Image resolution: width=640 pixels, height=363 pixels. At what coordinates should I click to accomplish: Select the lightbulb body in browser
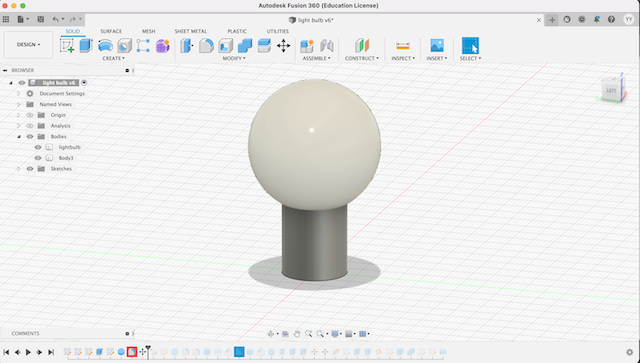click(69, 147)
